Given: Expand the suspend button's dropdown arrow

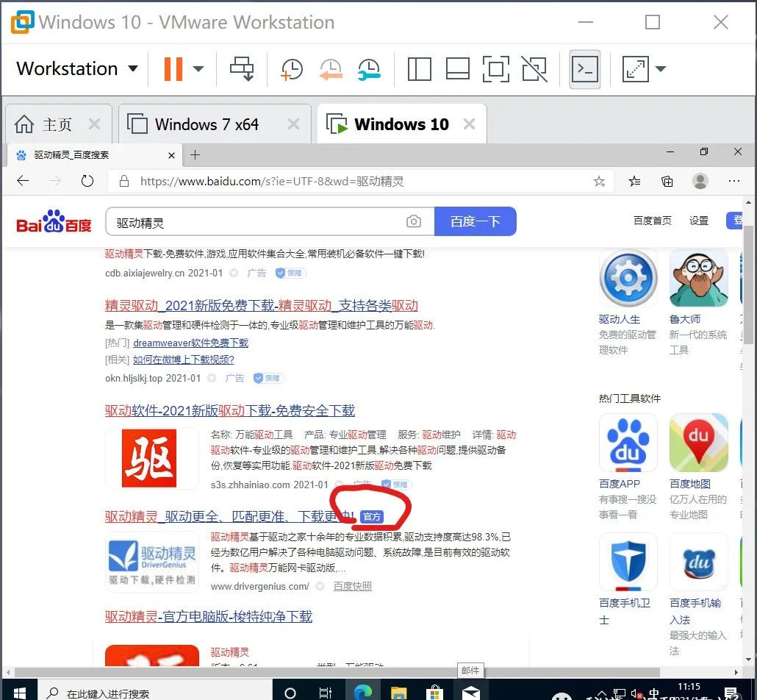Looking at the screenshot, I should click(x=197, y=68).
